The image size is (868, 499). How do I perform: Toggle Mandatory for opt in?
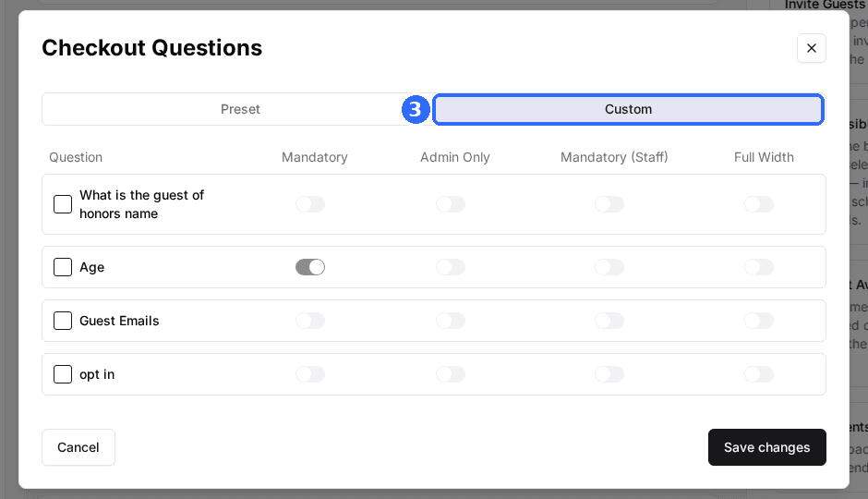click(x=310, y=374)
